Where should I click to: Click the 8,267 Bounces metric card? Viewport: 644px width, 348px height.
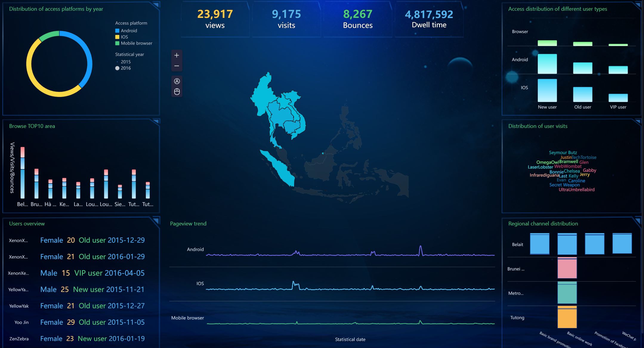357,19
